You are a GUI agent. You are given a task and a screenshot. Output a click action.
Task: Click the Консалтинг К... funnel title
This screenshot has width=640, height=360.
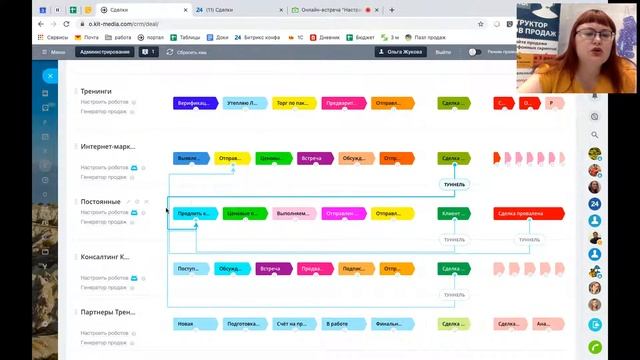(105, 257)
